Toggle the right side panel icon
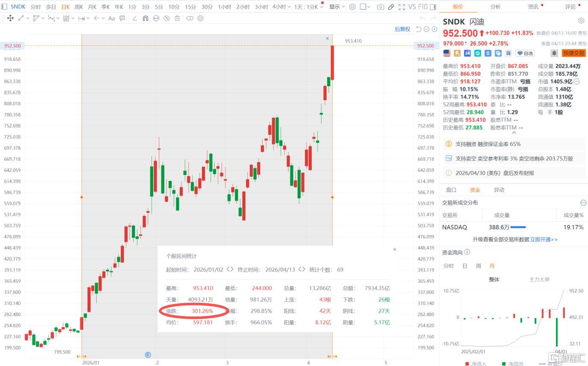This screenshot has width=588, height=366. 433,7
